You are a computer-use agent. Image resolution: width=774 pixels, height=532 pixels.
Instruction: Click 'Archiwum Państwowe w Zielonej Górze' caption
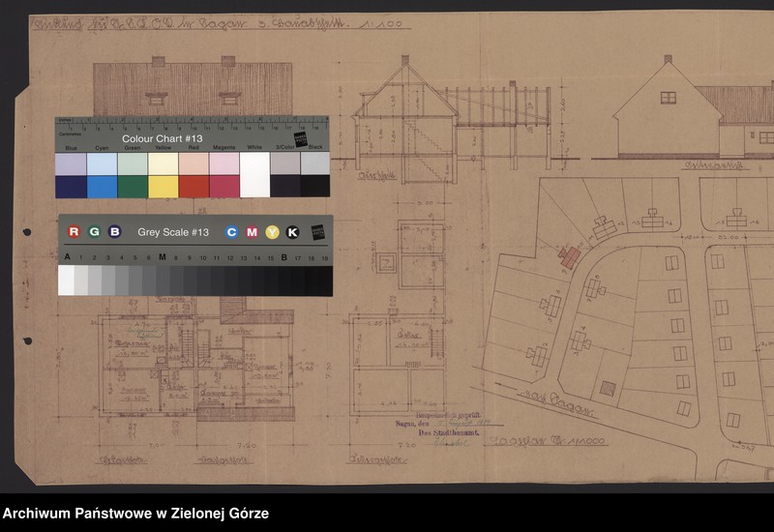pyautogui.click(x=135, y=514)
